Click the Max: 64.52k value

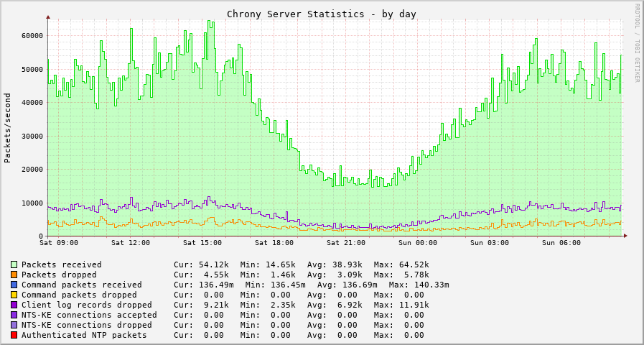point(401,264)
